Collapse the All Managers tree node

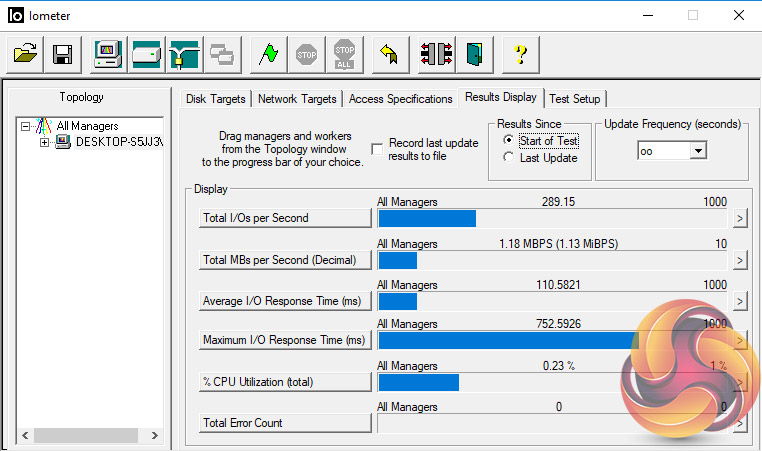[x=25, y=126]
